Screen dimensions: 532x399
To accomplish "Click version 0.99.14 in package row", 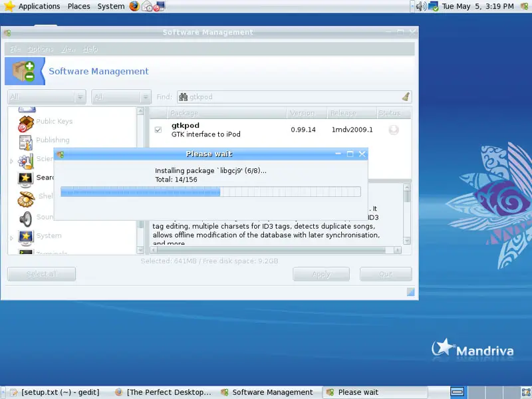I will coord(303,130).
